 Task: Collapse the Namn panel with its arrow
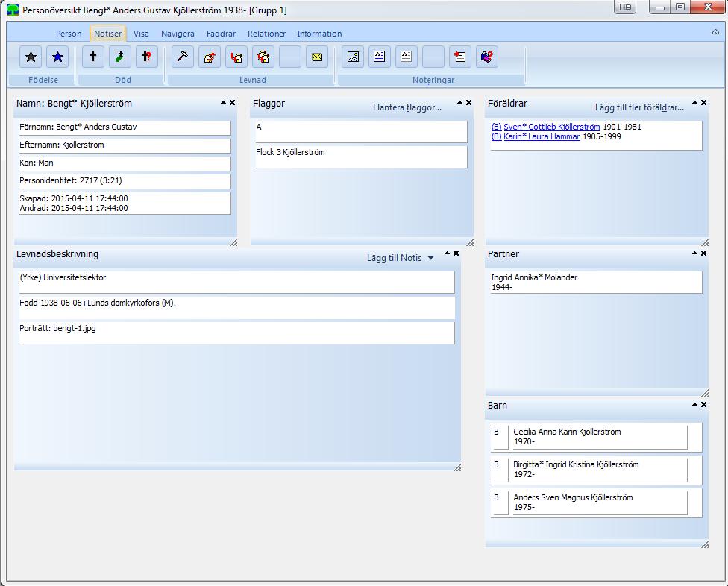pyautogui.click(x=223, y=103)
